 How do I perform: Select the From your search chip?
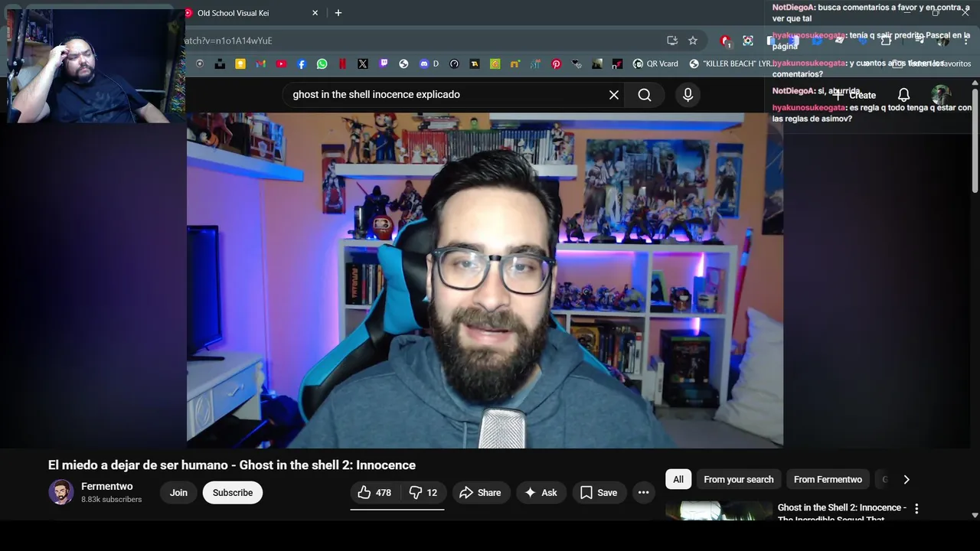click(x=739, y=480)
